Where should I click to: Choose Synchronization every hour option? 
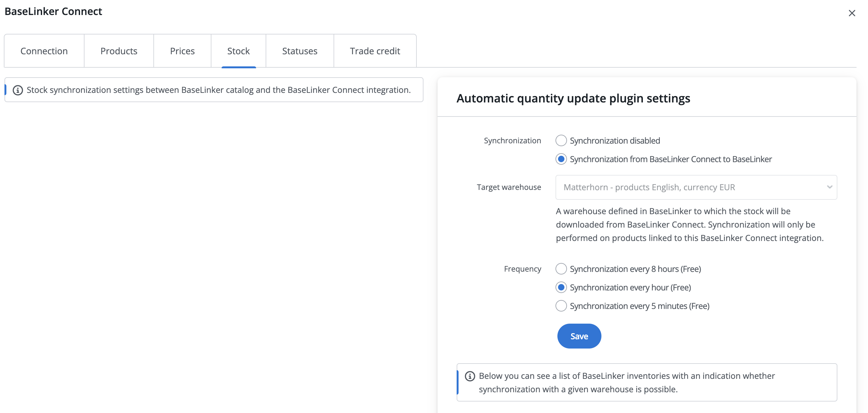coord(561,287)
